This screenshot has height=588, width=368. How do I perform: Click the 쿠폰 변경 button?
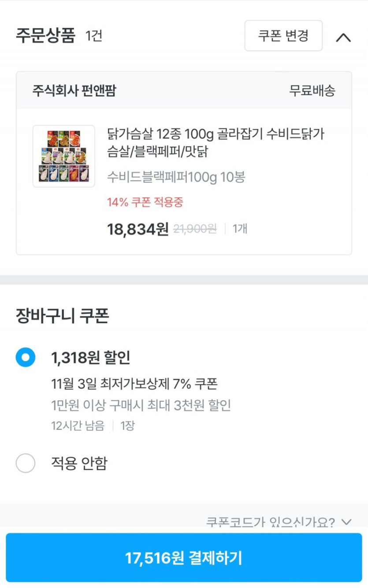[283, 36]
